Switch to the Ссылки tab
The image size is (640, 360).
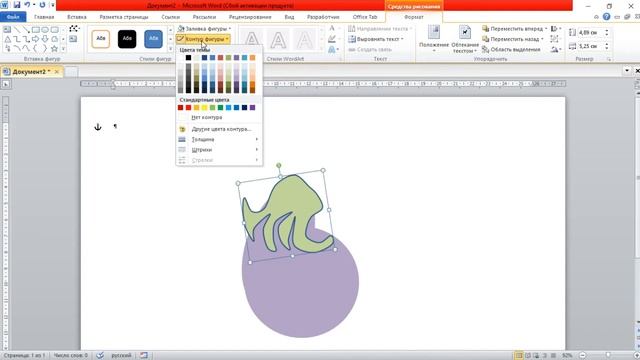tap(171, 17)
